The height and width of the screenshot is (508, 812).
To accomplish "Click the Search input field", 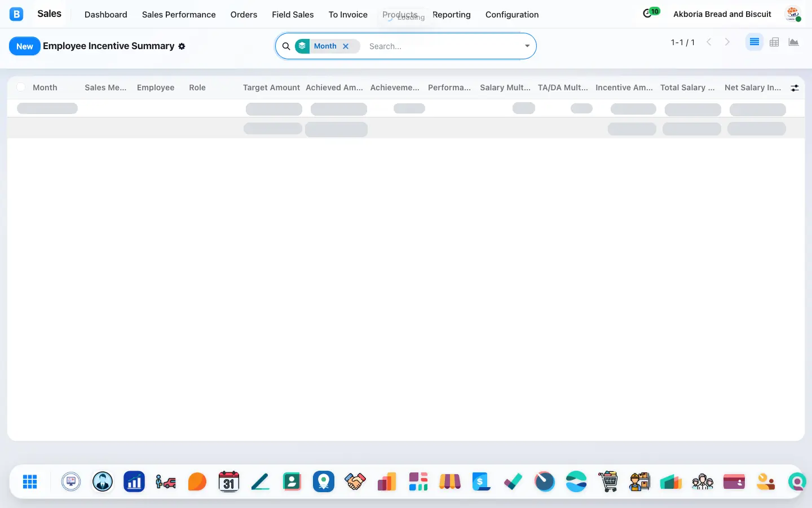I will point(443,46).
